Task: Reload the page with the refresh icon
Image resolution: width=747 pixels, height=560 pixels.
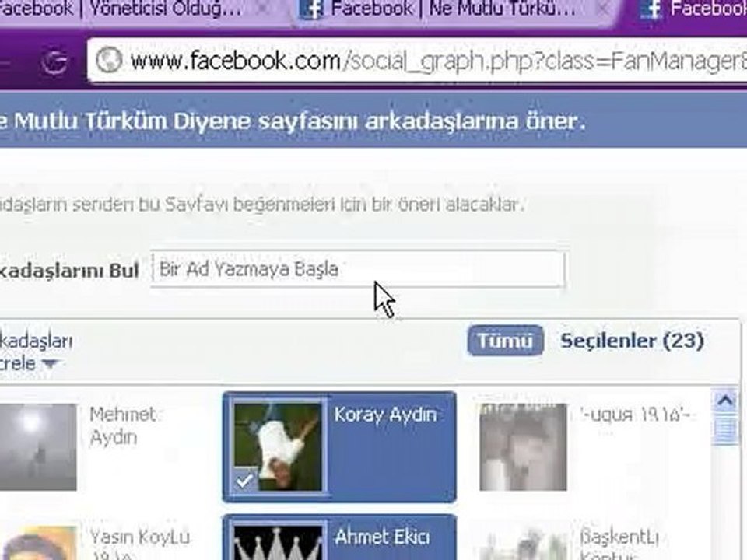Action: pos(54,62)
